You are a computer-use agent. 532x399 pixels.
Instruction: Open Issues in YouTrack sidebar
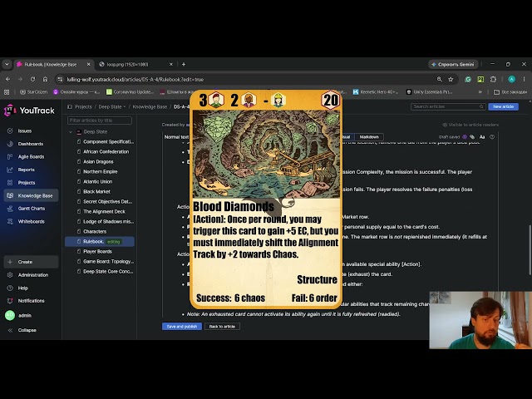[x=24, y=131]
